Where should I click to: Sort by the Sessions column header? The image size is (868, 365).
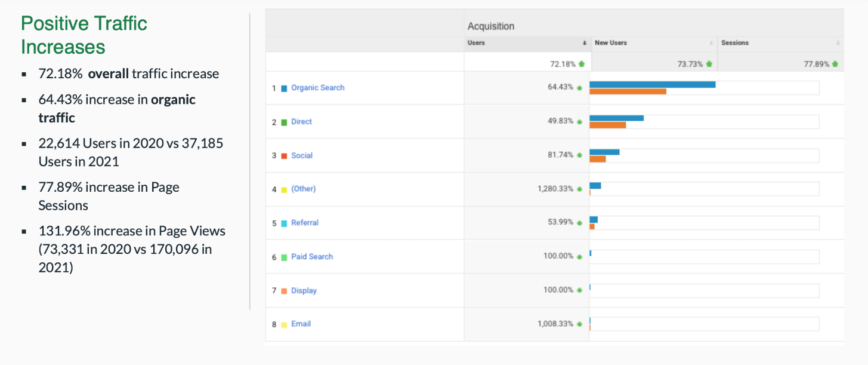pyautogui.click(x=735, y=43)
